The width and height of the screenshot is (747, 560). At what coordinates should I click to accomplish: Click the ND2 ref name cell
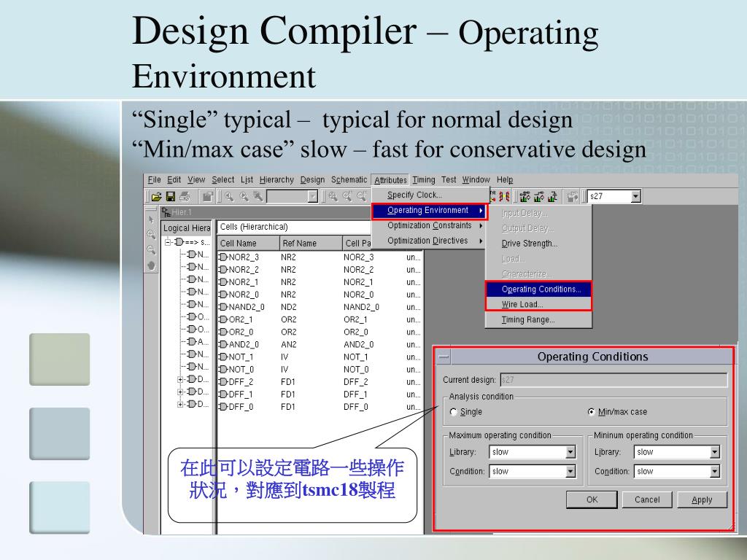point(288,307)
